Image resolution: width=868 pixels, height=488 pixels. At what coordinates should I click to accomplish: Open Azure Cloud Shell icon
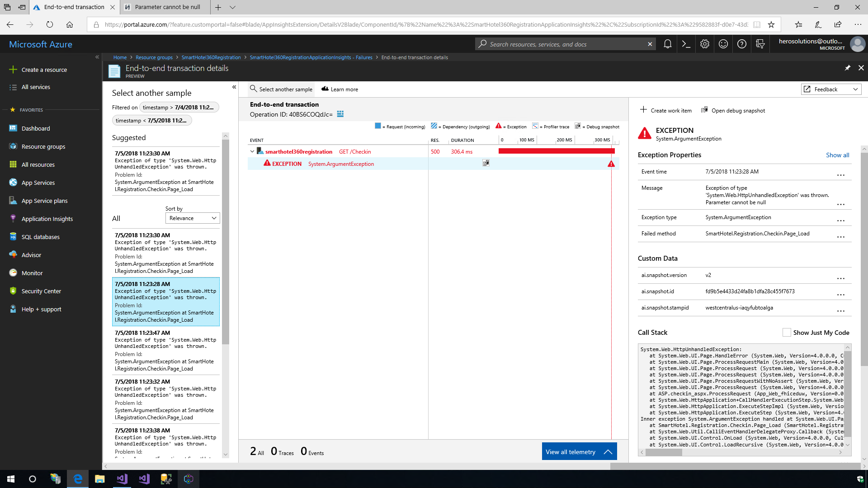click(x=686, y=44)
